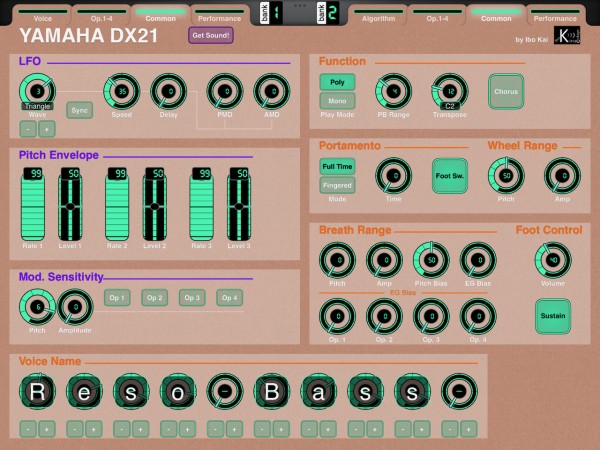Select Mono play mode

click(337, 101)
